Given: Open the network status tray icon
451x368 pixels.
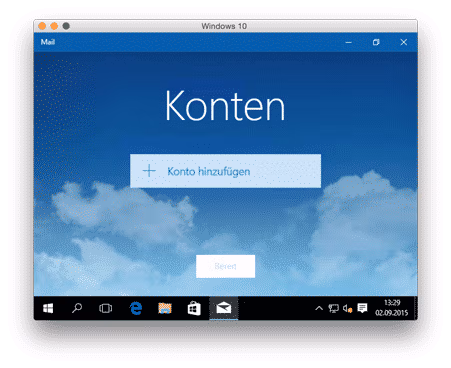Looking at the screenshot, I should (333, 308).
